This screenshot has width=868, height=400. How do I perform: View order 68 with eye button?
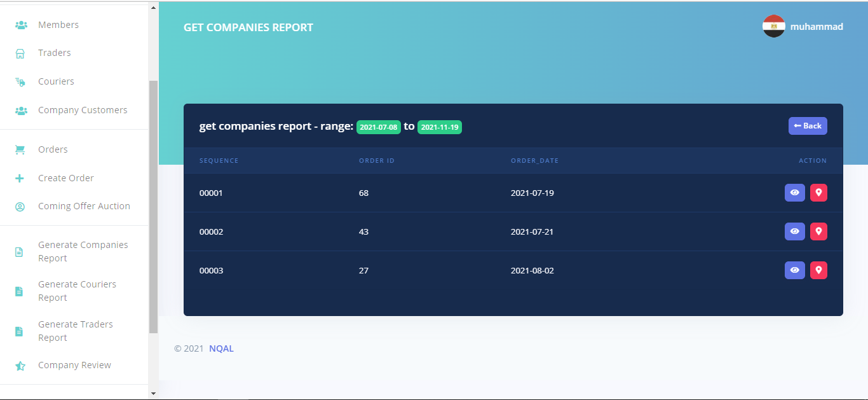click(x=795, y=193)
